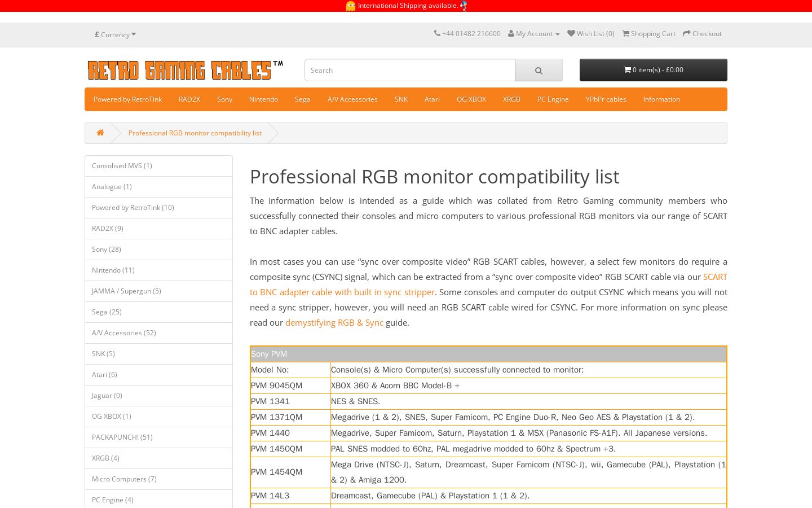812x508 pixels.
Task: Open the RAD2X menu item
Action: click(x=189, y=99)
